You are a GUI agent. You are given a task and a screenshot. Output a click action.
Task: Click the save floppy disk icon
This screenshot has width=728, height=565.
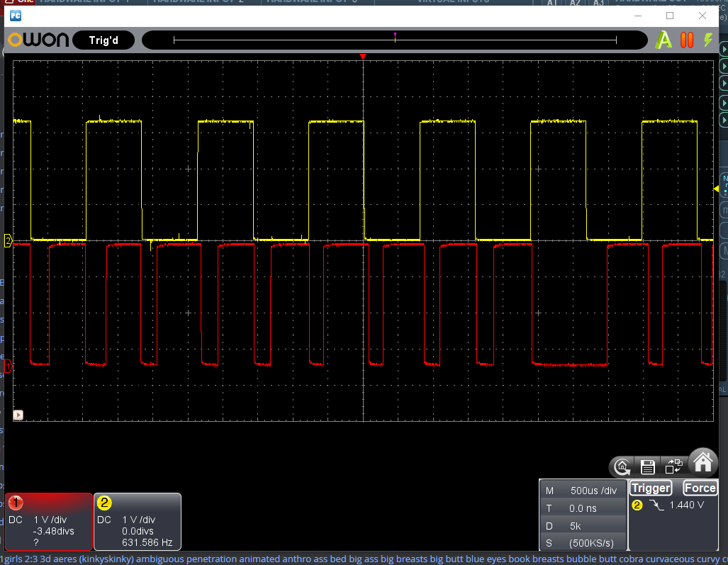click(647, 466)
